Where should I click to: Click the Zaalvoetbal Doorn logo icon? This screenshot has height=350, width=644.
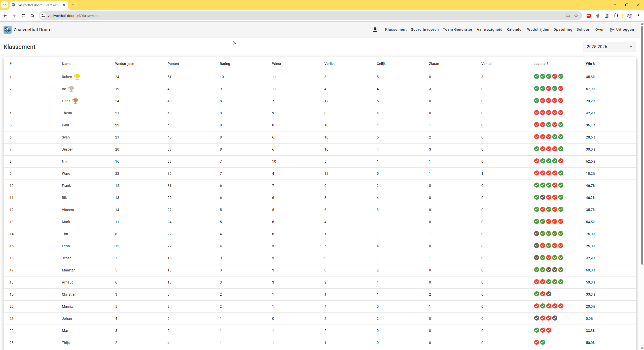[x=8, y=29]
